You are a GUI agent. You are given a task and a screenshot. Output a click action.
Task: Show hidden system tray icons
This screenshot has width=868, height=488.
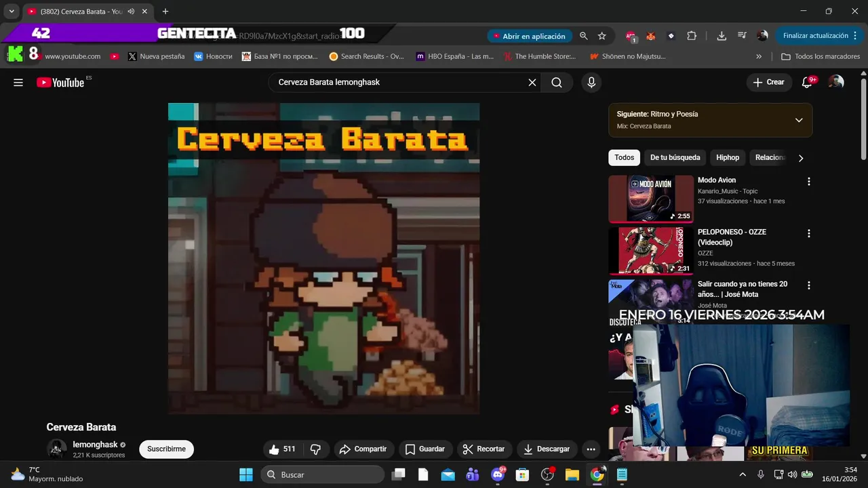[743, 474]
